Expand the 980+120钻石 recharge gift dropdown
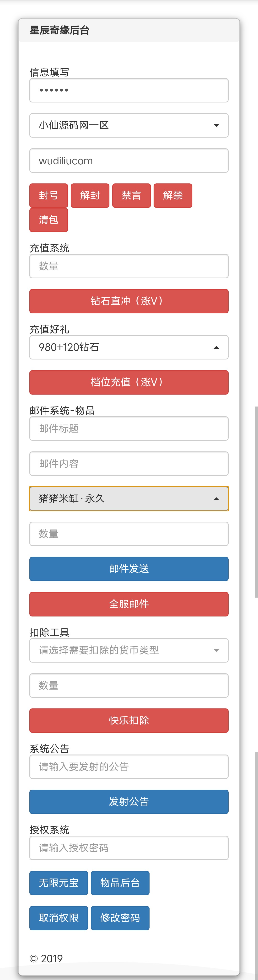Image resolution: width=258 pixels, height=980 pixels. [129, 347]
